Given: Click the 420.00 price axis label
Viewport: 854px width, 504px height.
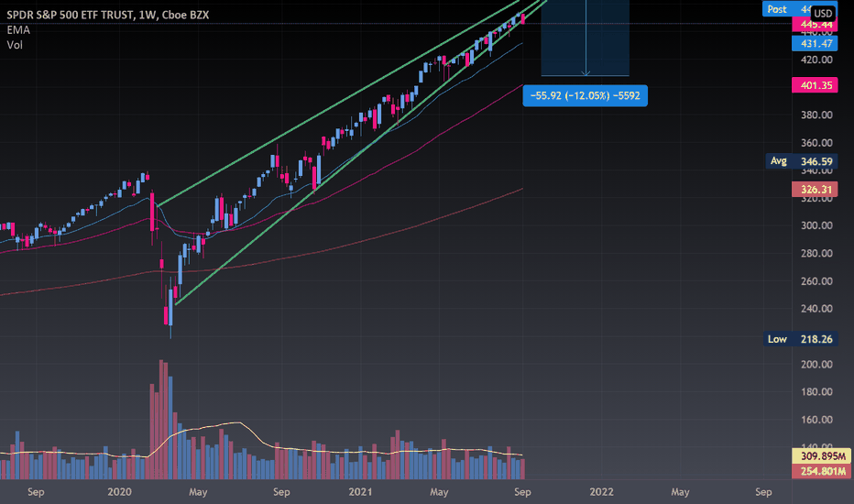Looking at the screenshot, I should [x=816, y=60].
